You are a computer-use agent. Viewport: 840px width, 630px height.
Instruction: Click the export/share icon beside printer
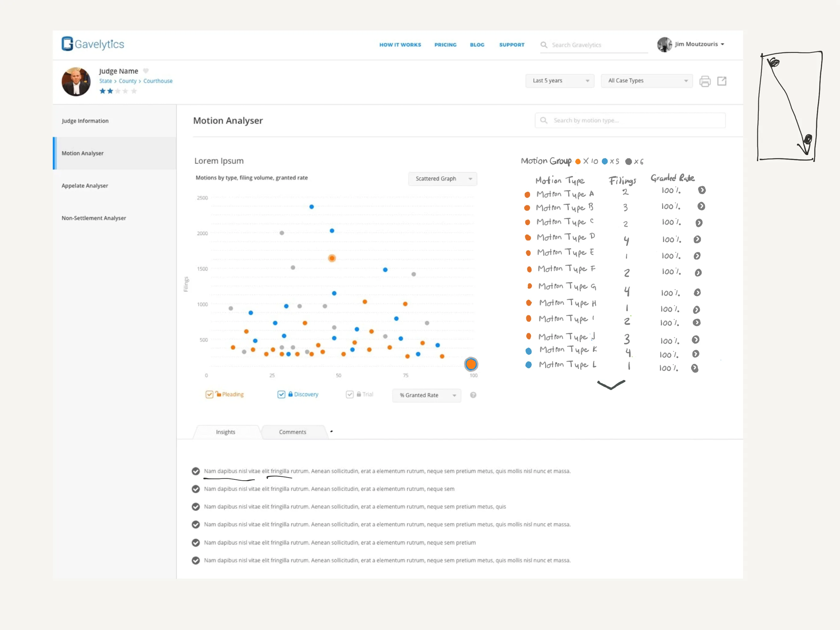click(722, 81)
